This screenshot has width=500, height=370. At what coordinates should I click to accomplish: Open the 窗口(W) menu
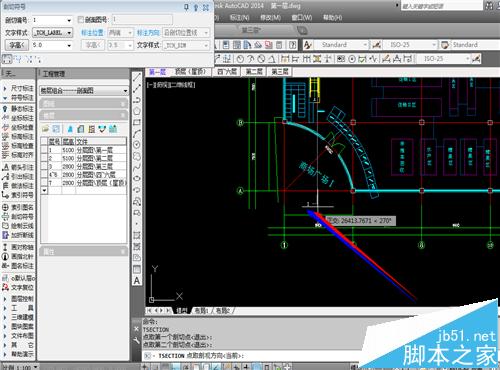pos(301,17)
